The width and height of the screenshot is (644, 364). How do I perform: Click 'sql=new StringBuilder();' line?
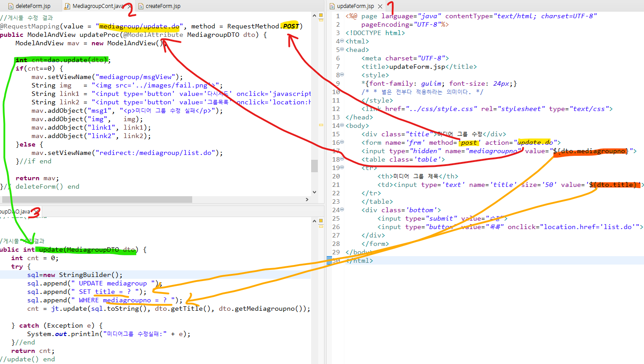pyautogui.click(x=75, y=275)
